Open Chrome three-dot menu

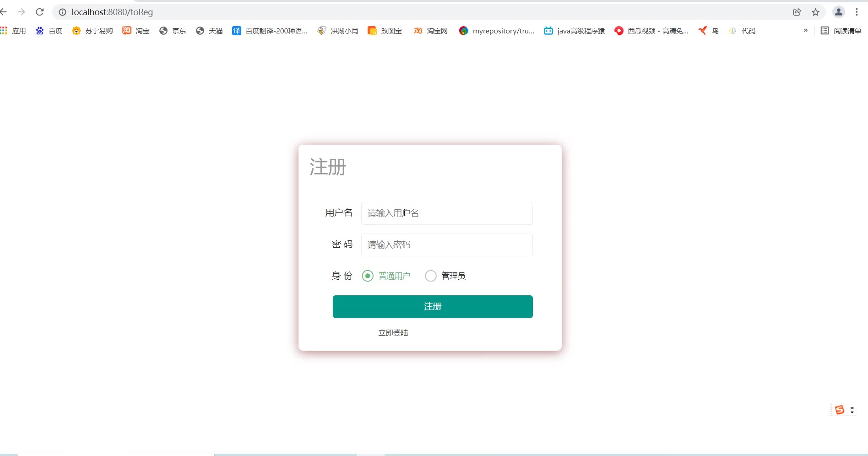pyautogui.click(x=857, y=12)
